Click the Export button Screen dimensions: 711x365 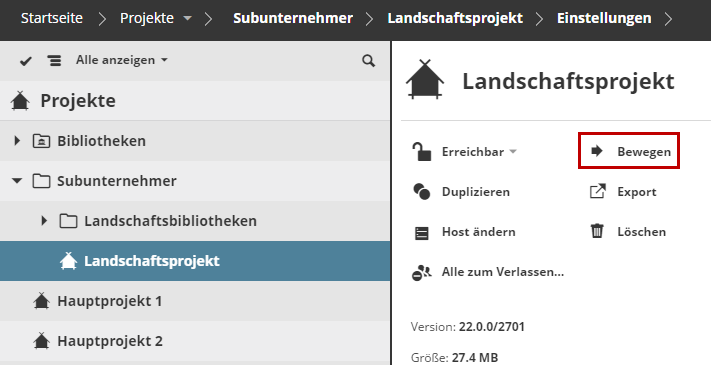637,192
